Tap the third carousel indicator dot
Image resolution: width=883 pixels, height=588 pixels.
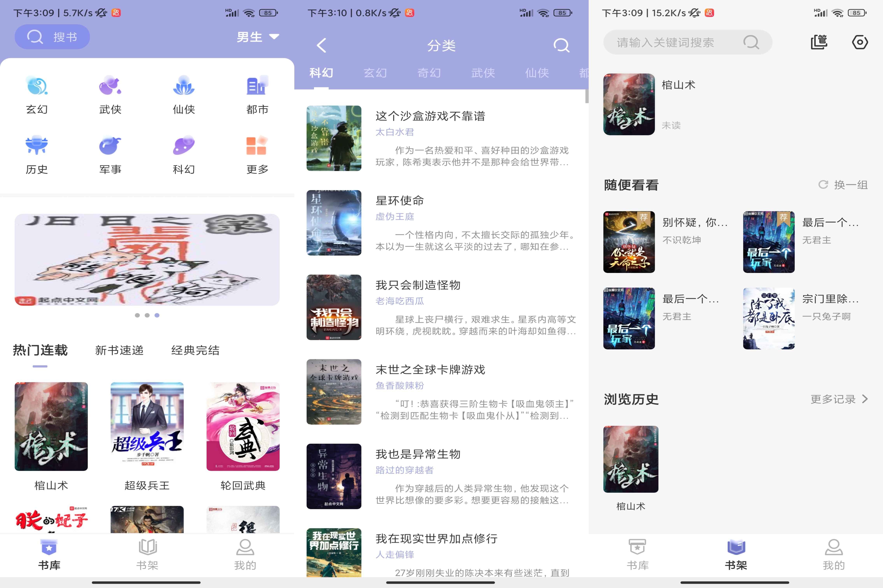tap(157, 315)
